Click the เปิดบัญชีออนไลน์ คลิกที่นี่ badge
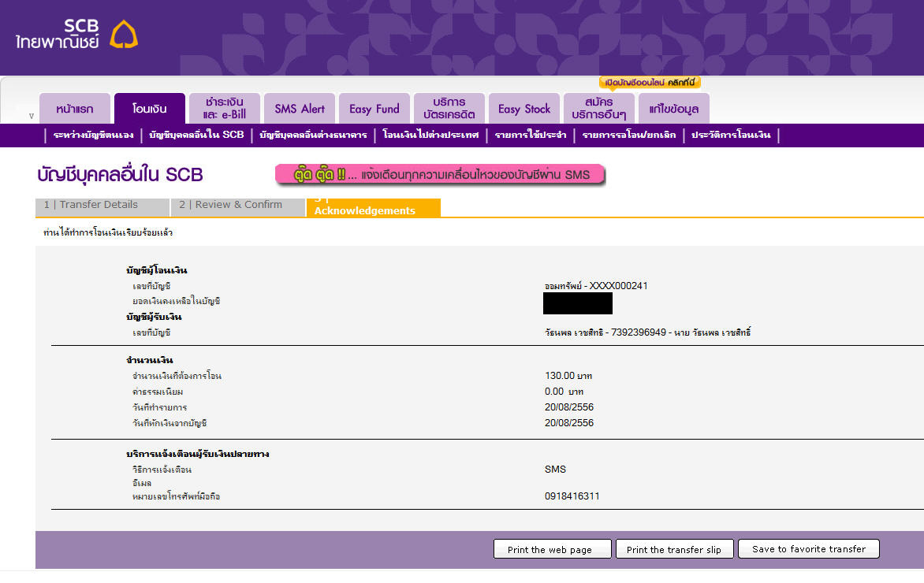Viewport: 924px width, 583px height. click(x=650, y=83)
